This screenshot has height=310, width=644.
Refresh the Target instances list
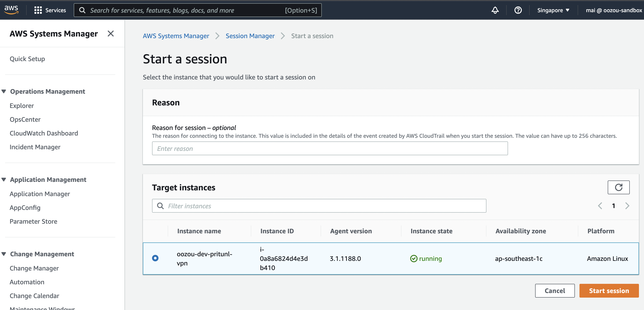(x=618, y=187)
